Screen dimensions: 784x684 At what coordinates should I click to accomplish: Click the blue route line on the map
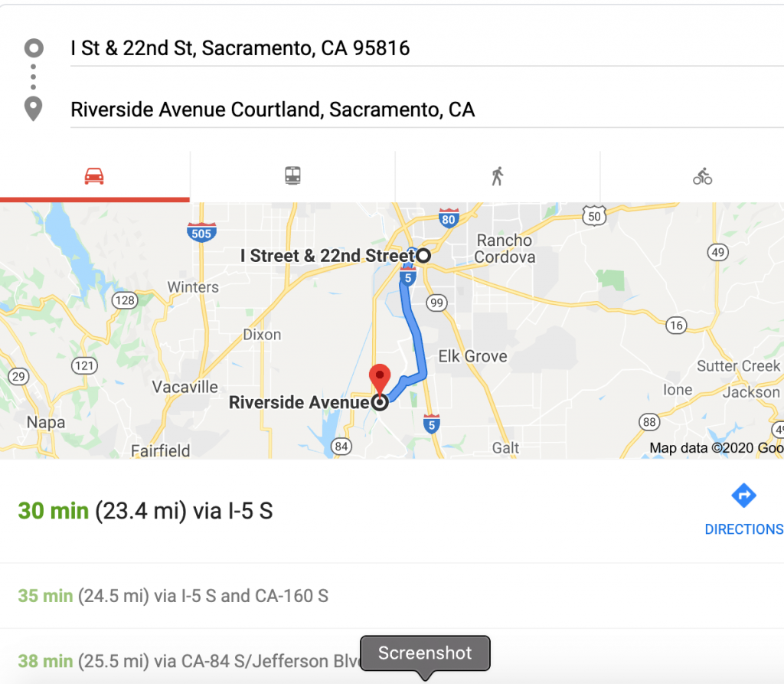(417, 329)
